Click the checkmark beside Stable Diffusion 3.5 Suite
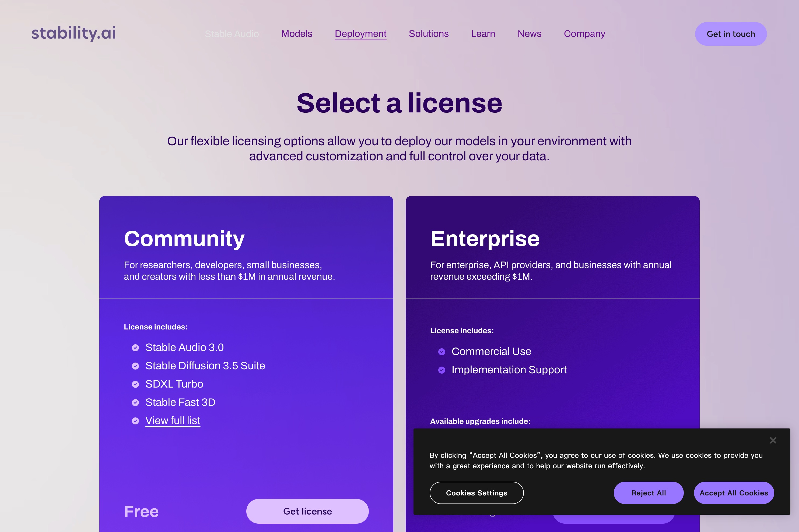This screenshot has height=532, width=799. point(135,366)
